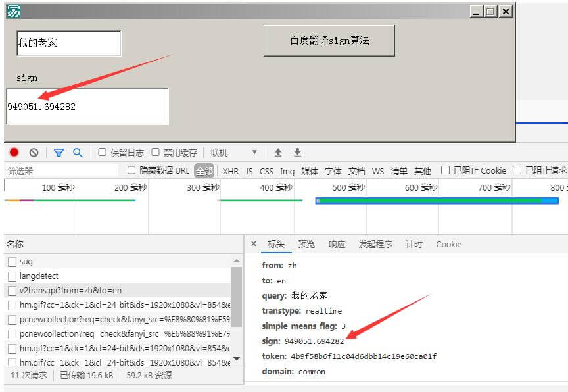Click the 已传输 19.6 kB status entry
This screenshot has width=568, height=392.
tap(87, 375)
